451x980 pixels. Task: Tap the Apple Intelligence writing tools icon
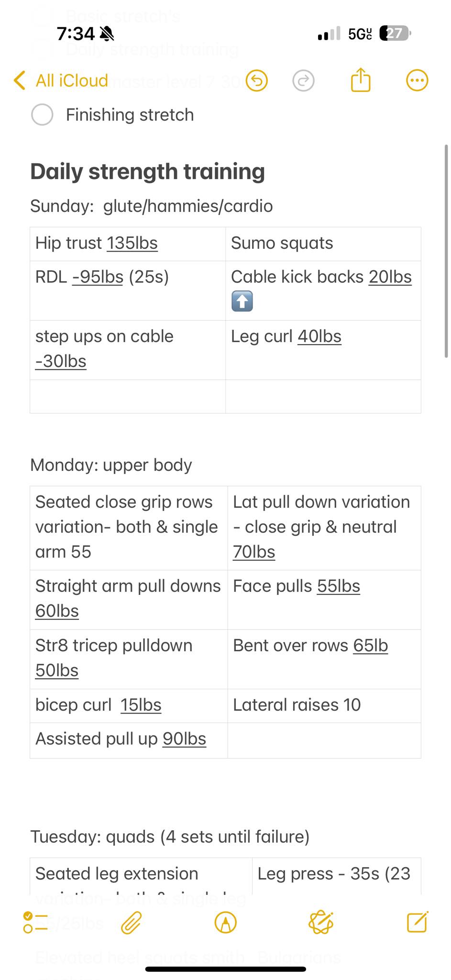pos(321,923)
